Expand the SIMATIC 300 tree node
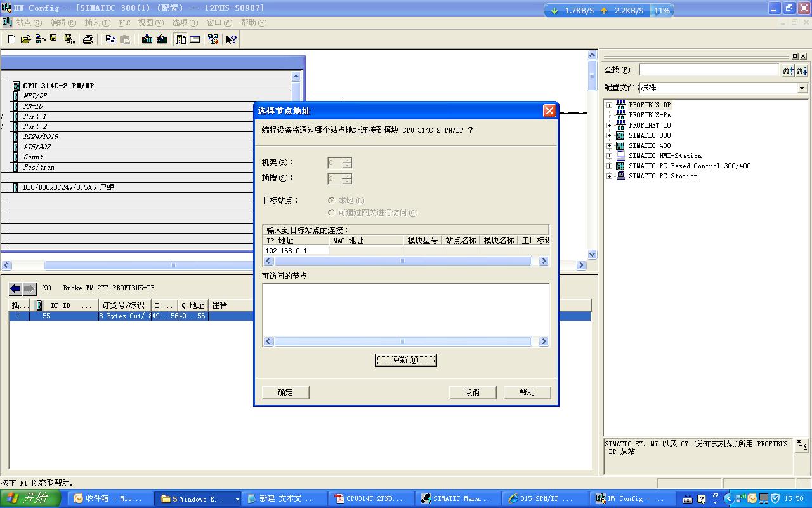 [x=609, y=136]
